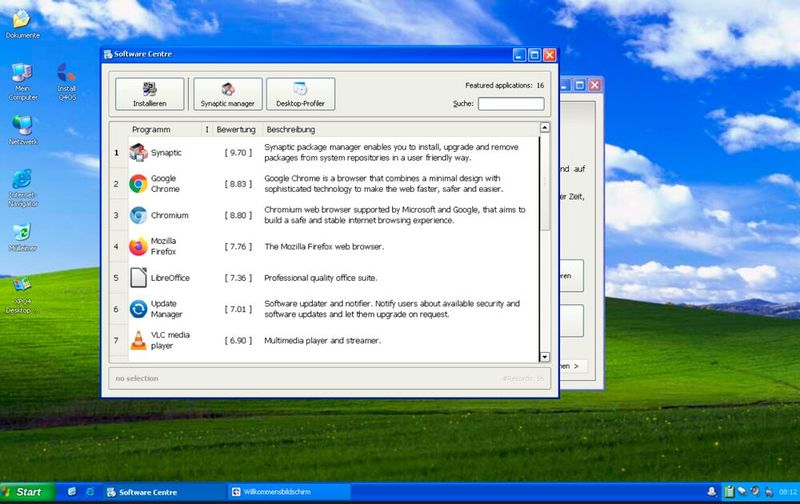Open the Start menu
Screen dimensions: 800x504
(x=28, y=492)
